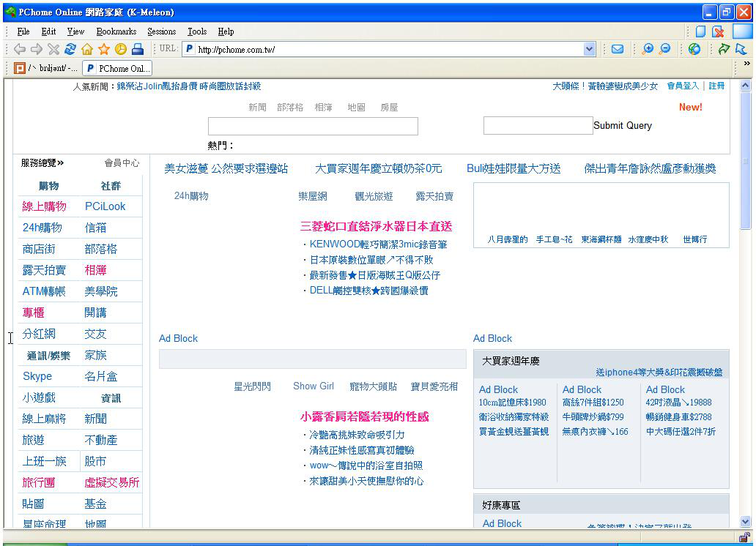Open bookmarks with the star icon

104,50
